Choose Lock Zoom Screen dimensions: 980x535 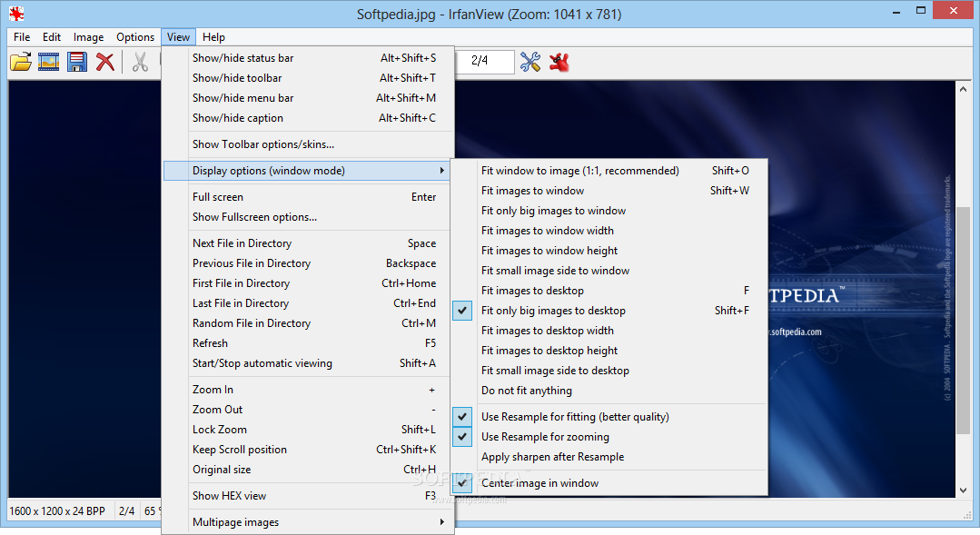307,430
